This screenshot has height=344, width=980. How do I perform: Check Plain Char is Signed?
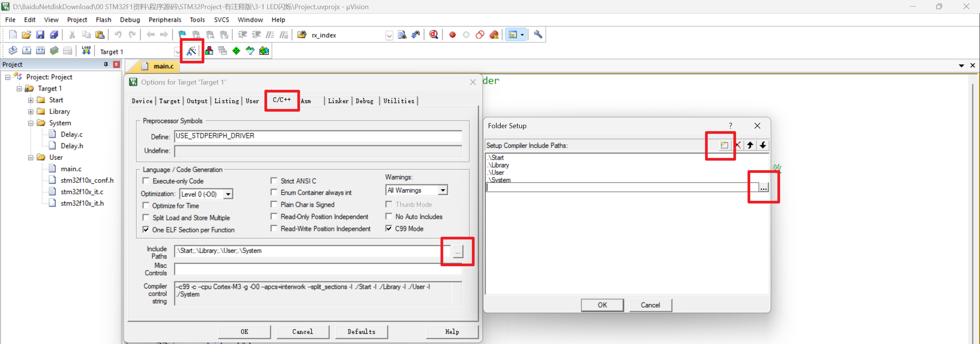(274, 204)
